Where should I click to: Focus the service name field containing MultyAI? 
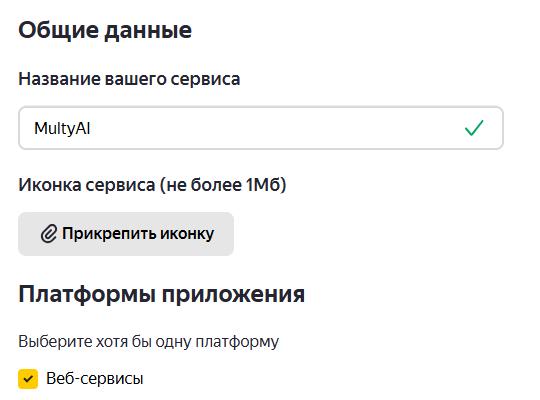point(261,128)
